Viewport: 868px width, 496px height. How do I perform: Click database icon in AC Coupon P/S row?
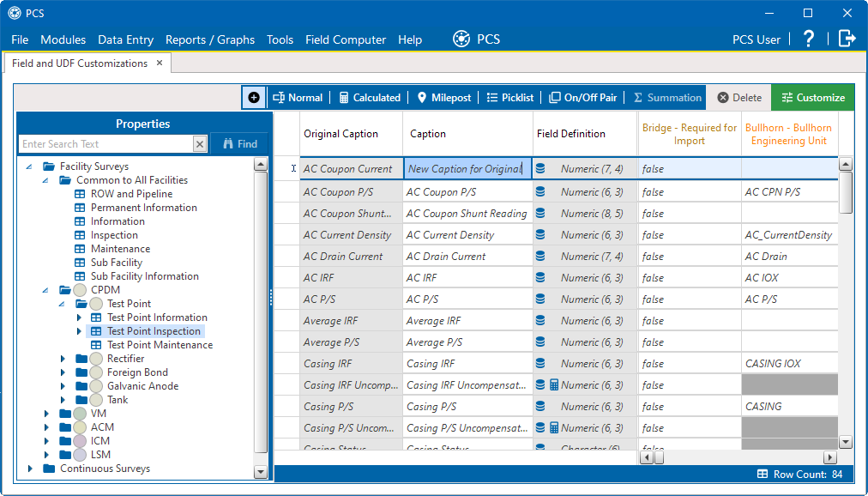coord(540,191)
